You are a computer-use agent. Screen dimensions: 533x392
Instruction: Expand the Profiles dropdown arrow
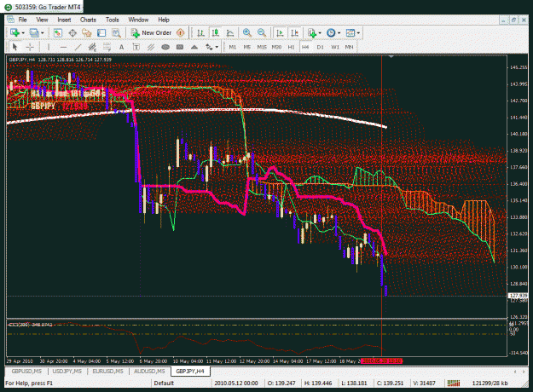click(x=43, y=33)
